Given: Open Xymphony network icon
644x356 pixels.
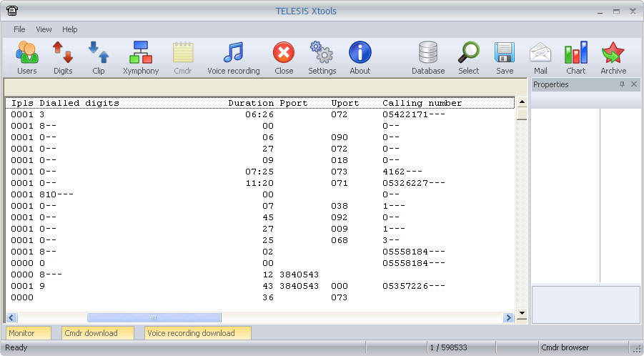Looking at the screenshot, I should [x=141, y=57].
